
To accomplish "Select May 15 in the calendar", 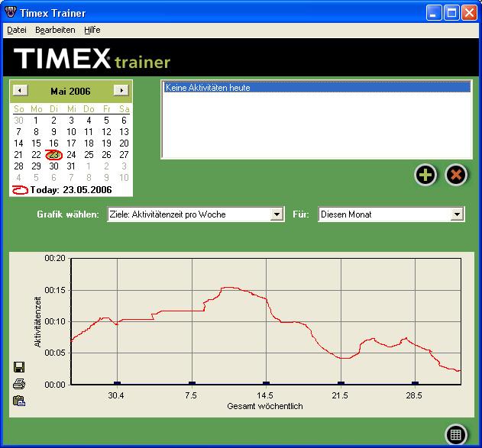I will pos(36,143).
